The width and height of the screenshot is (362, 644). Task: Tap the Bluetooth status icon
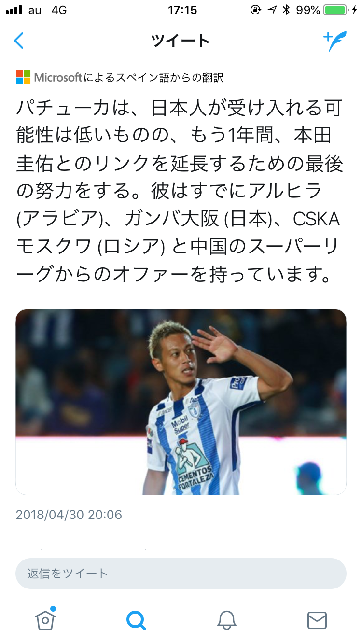[286, 10]
